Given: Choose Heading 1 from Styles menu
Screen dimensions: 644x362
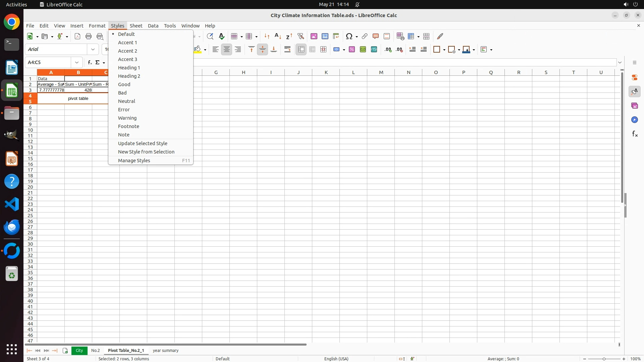Looking at the screenshot, I should click(129, 68).
